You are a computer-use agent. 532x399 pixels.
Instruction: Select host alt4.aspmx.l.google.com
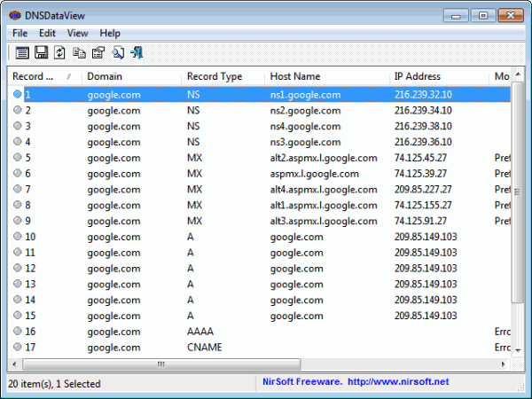[324, 190]
